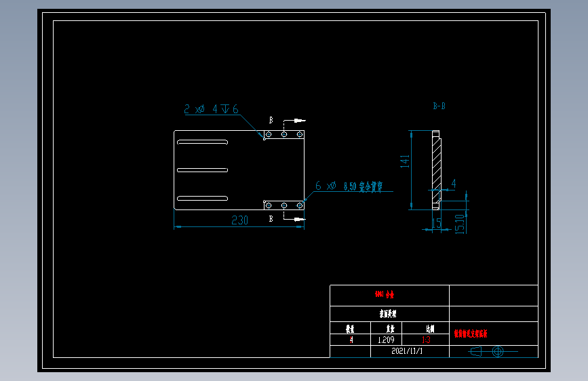Click the 1.209 weight value cell
588x381 pixels.
pyautogui.click(x=387, y=340)
